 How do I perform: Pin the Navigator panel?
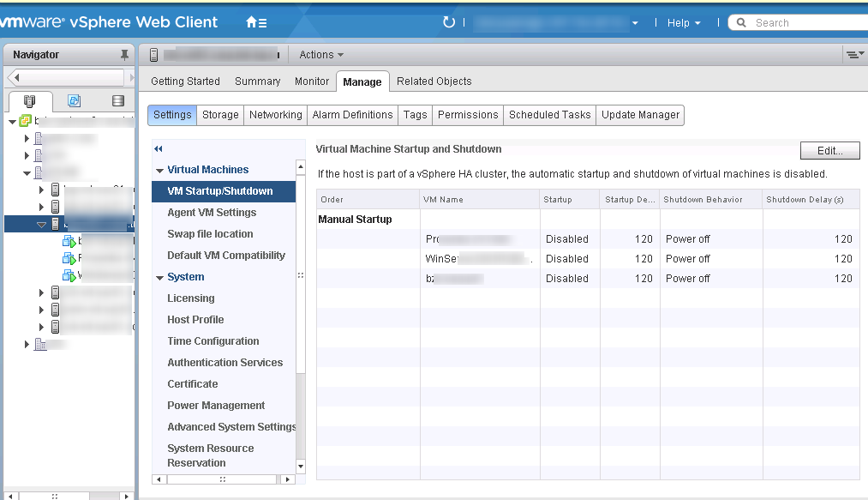(x=124, y=54)
